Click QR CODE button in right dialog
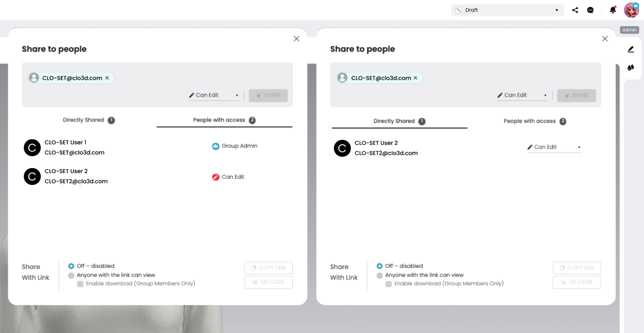 pos(577,282)
